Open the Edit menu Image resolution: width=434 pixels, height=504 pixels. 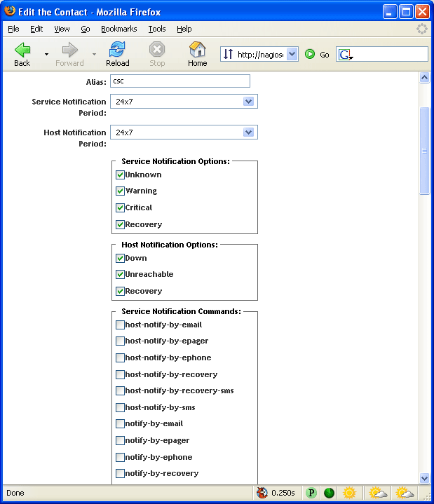coord(36,29)
